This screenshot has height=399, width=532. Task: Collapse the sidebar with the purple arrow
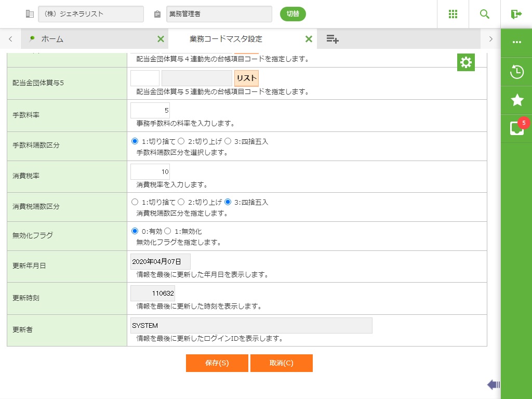[493, 384]
